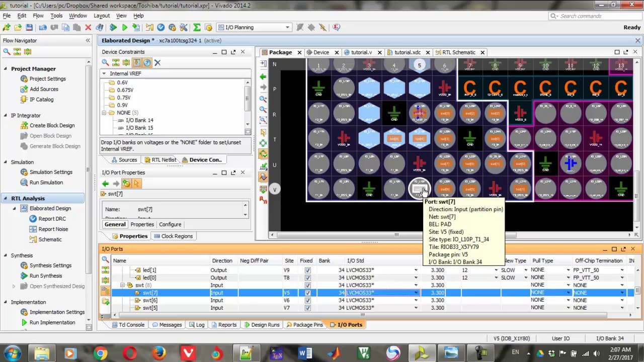
Task: Collapse the Flow Navigator with double chevron
Action: (x=88, y=41)
